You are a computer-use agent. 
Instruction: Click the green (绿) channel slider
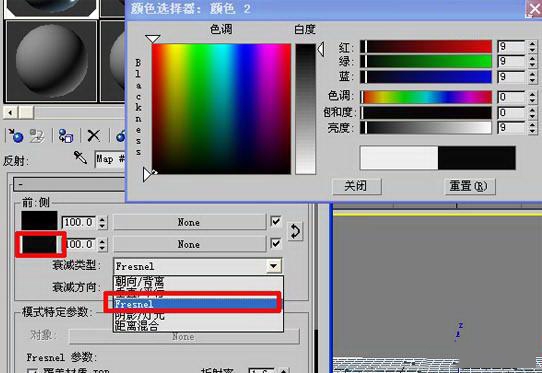426,62
